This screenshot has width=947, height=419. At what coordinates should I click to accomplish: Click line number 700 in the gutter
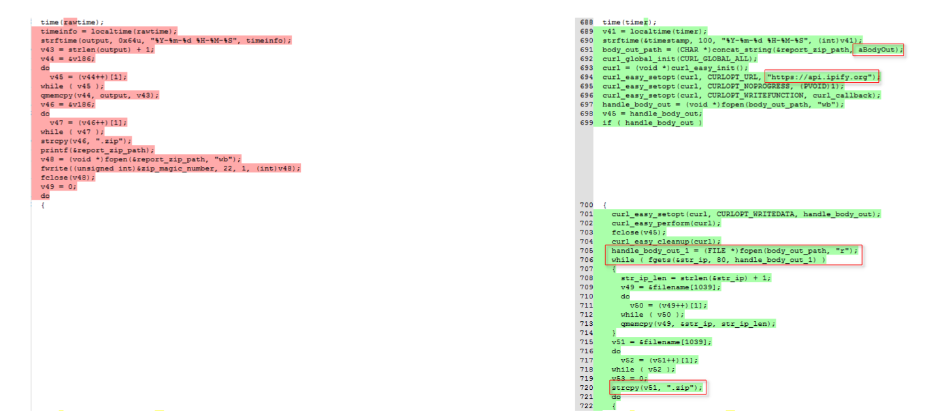click(x=587, y=205)
